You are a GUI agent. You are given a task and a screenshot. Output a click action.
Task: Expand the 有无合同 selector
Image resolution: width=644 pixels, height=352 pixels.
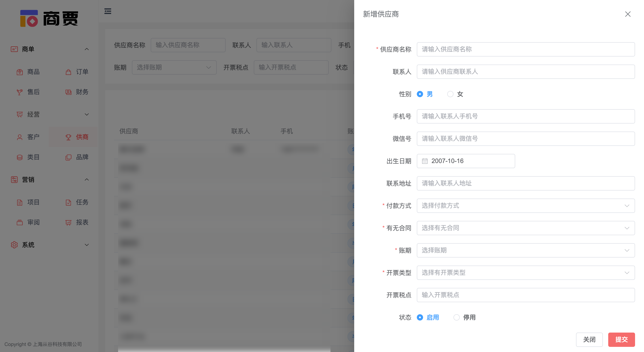(x=525, y=228)
